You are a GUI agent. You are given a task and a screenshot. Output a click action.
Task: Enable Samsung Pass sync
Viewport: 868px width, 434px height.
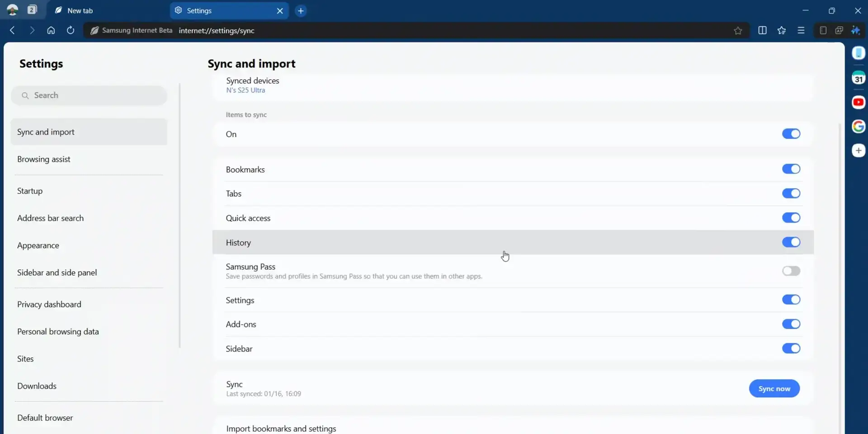coord(791,271)
